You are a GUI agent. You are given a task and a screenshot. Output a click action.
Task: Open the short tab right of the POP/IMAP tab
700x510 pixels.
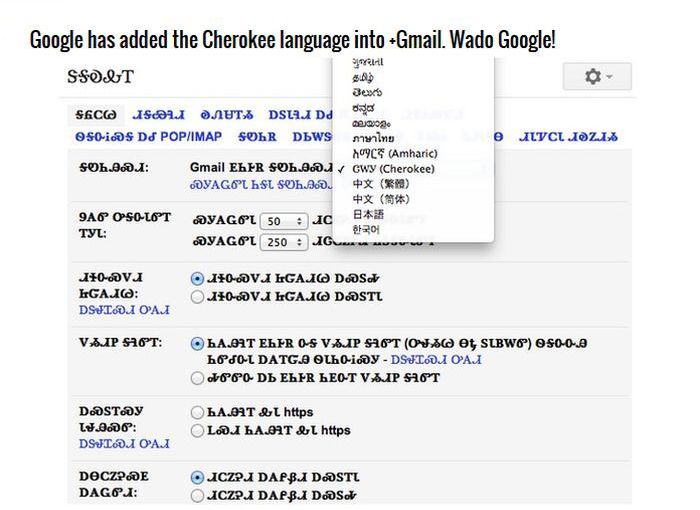[x=257, y=136]
